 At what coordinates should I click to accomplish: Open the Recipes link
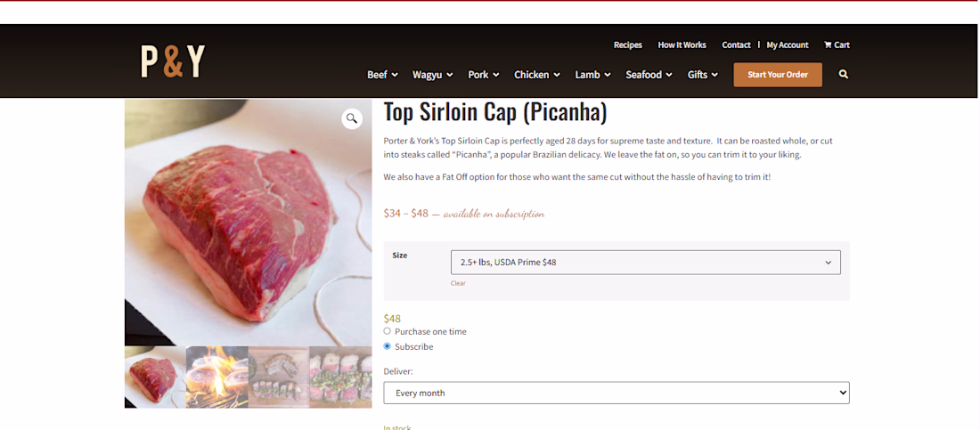[x=628, y=45]
